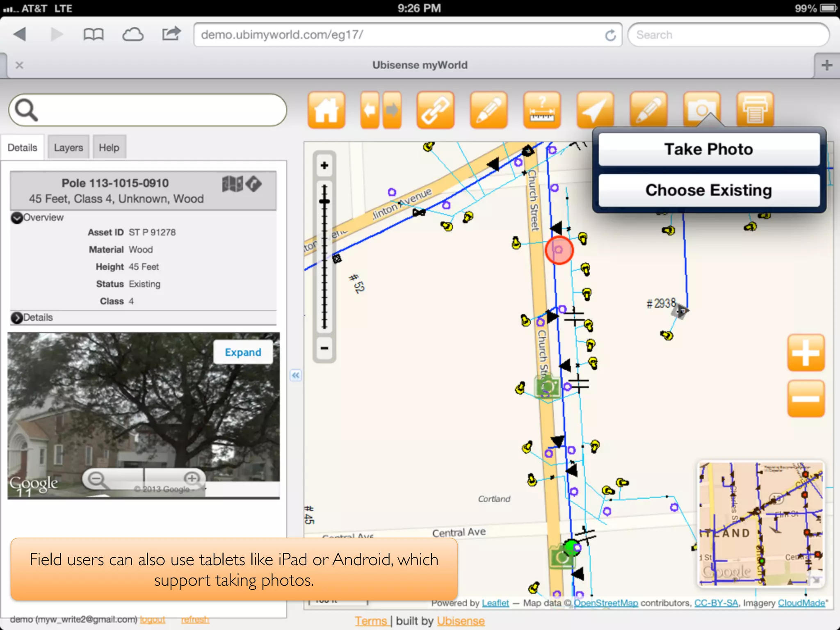Reload page with refresh icon
This screenshot has width=840, height=630.
click(x=610, y=35)
